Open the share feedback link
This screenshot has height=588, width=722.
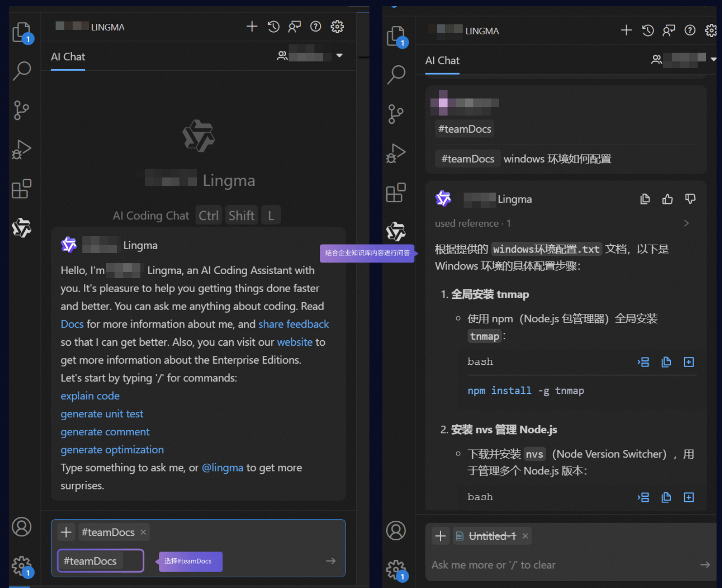(293, 324)
